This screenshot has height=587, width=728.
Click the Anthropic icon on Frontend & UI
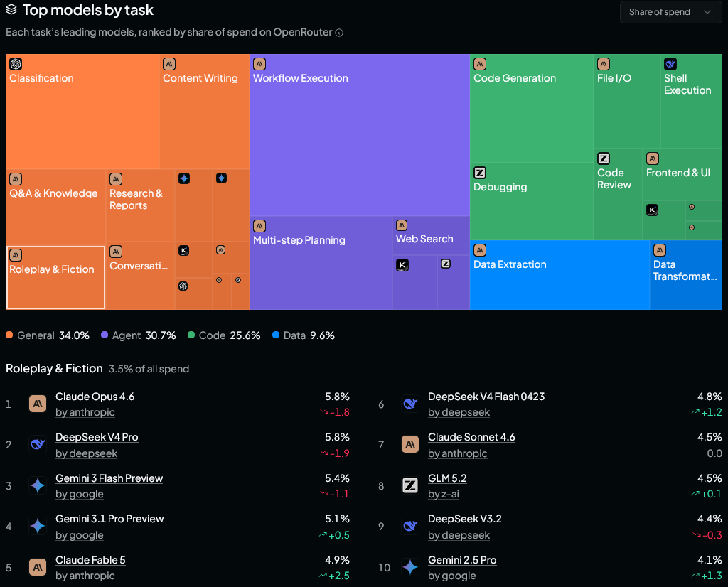pyautogui.click(x=653, y=158)
